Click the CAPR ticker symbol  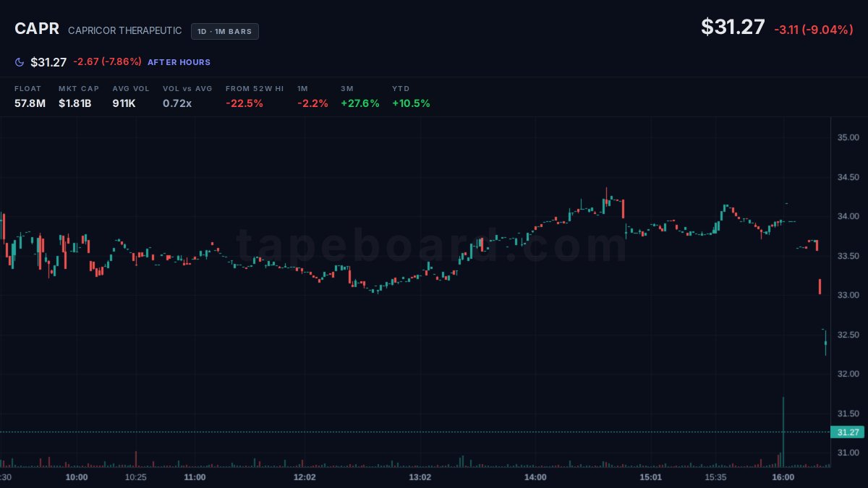pyautogui.click(x=37, y=30)
